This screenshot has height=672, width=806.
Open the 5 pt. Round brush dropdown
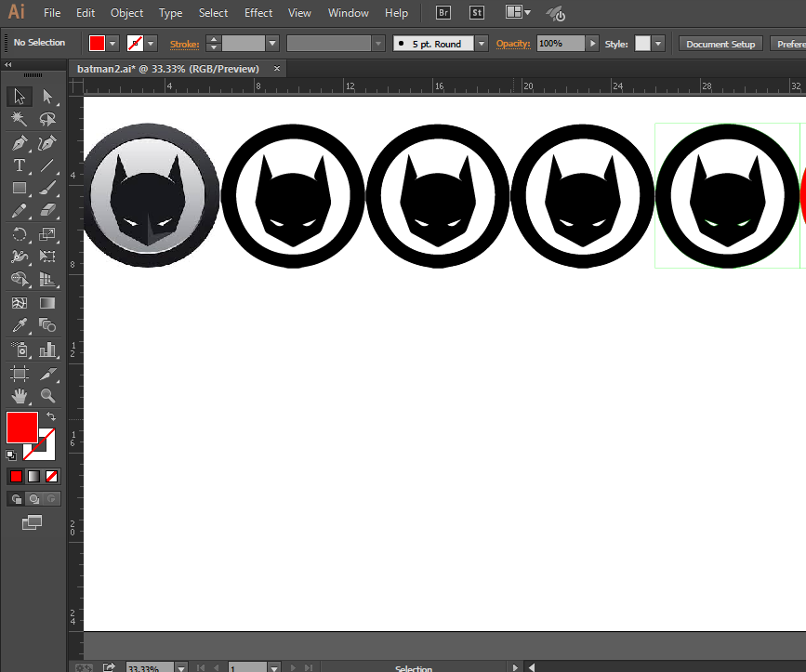coord(481,43)
